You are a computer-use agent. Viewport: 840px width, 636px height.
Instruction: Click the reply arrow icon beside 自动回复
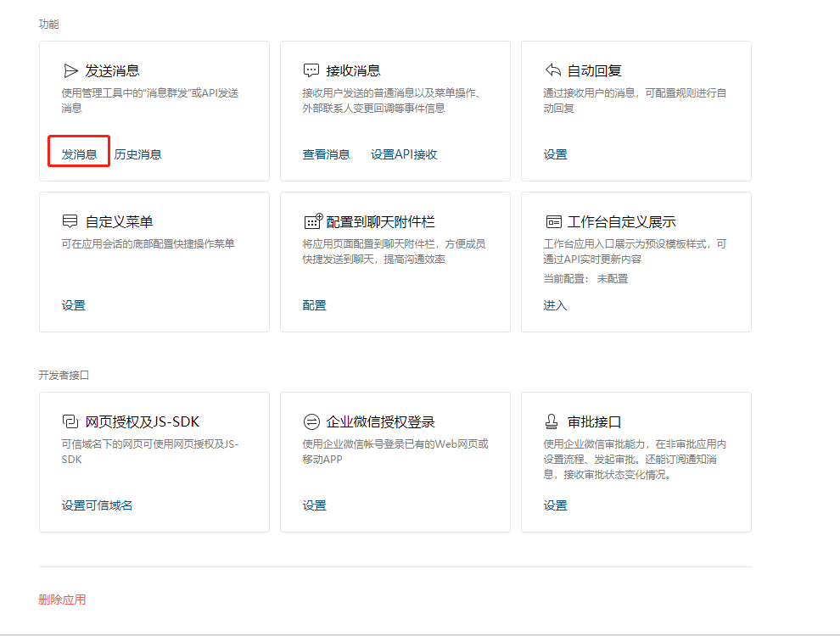click(553, 70)
